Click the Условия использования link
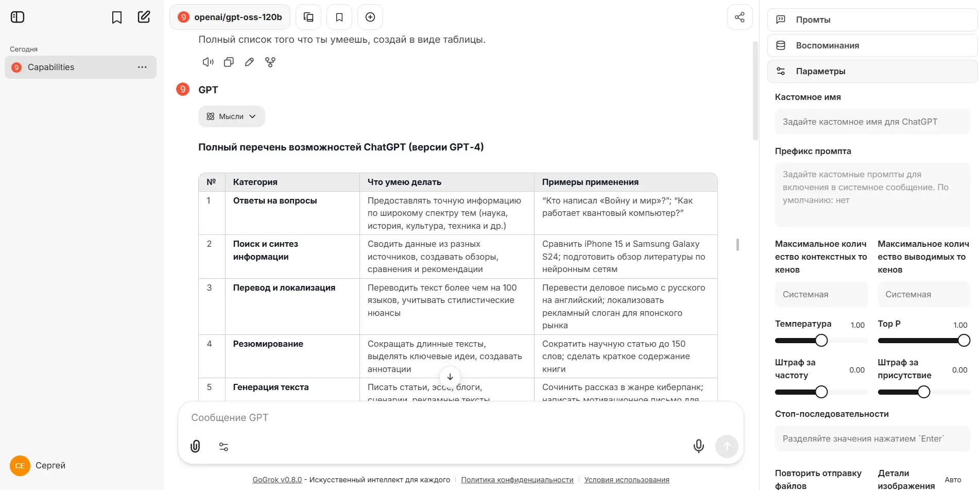Screen dimensions: 980x490 coord(626,480)
